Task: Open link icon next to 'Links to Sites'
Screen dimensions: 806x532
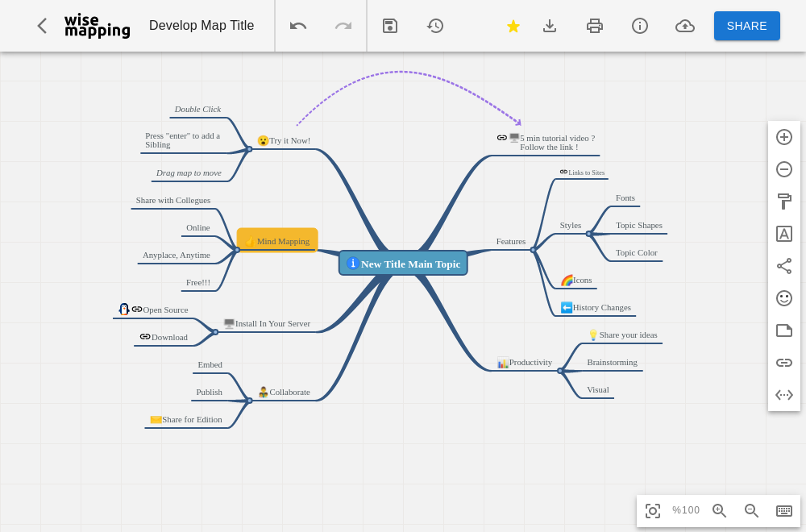Action: click(x=564, y=172)
